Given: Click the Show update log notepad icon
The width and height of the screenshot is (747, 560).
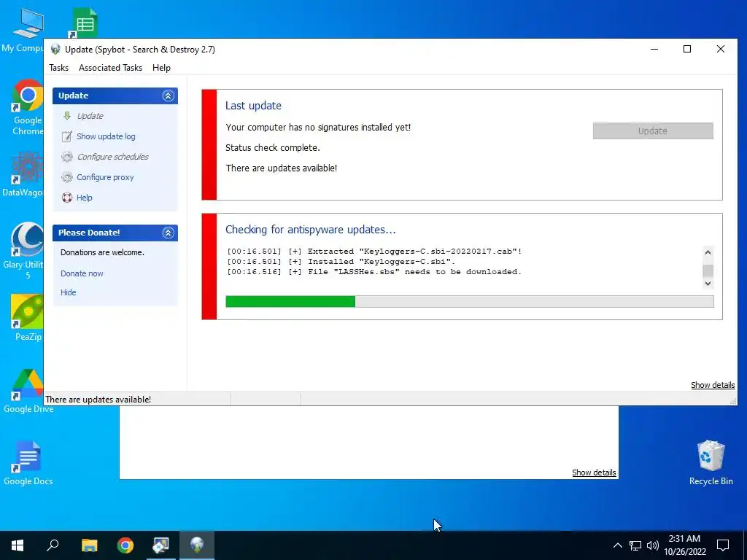Looking at the screenshot, I should [x=67, y=136].
